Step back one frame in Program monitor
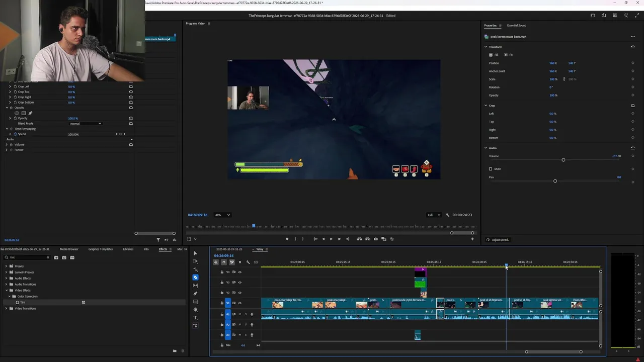Viewport: 644px width, 362px height. coord(323,239)
